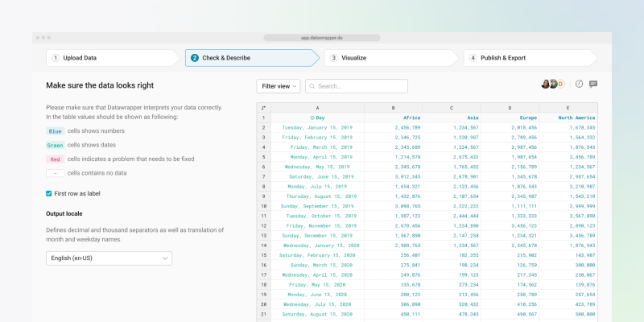Open the English (en-US) locale dropdown
The image size is (644, 322).
point(109,258)
